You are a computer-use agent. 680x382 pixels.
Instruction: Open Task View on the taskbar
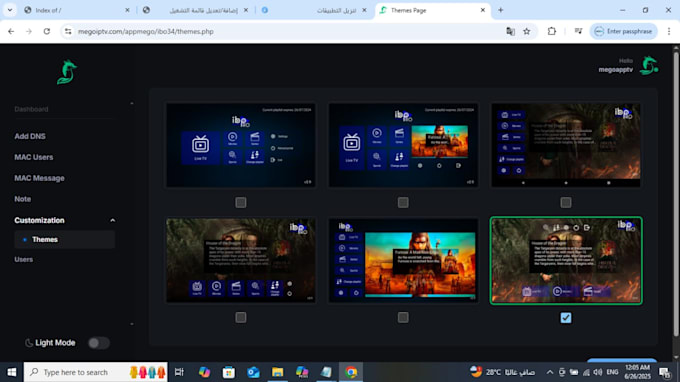[179, 372]
